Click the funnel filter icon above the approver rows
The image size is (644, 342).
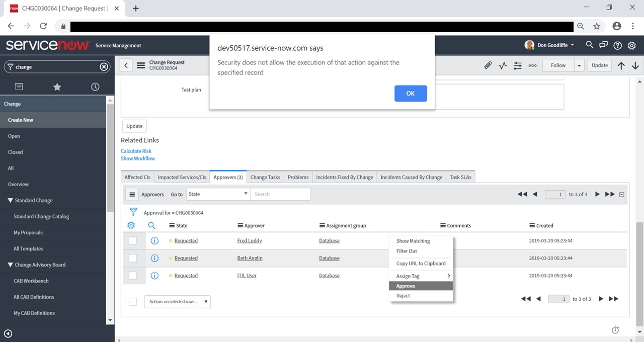click(133, 212)
